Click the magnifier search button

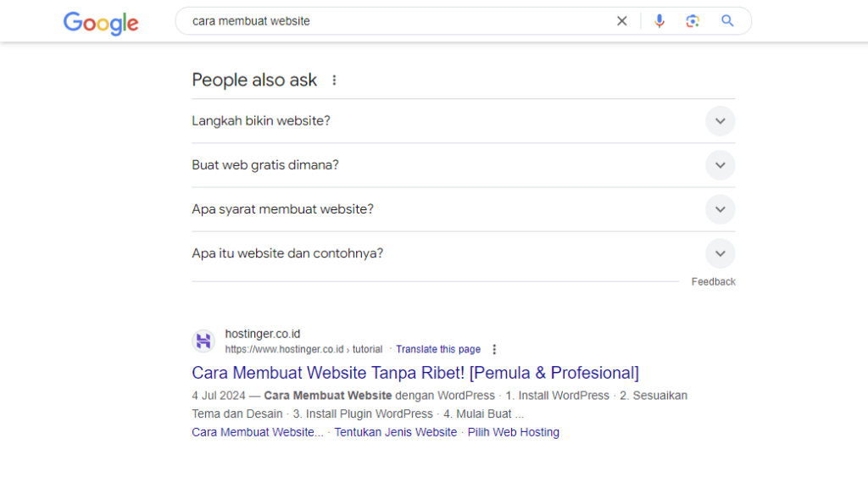click(x=727, y=21)
